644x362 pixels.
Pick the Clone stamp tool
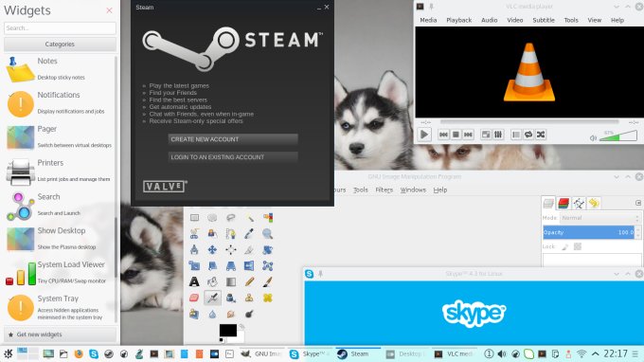[249, 298]
